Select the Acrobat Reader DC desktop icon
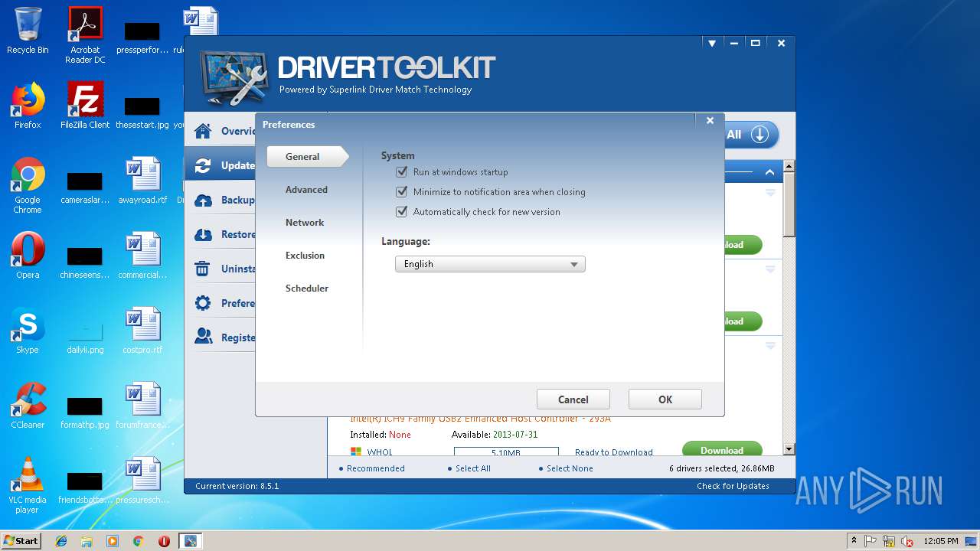 click(85, 35)
